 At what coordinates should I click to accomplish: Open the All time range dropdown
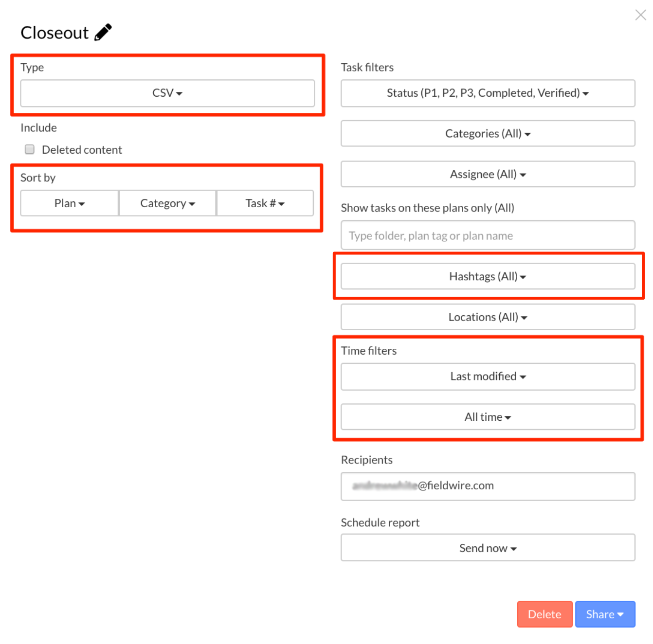pyautogui.click(x=488, y=417)
